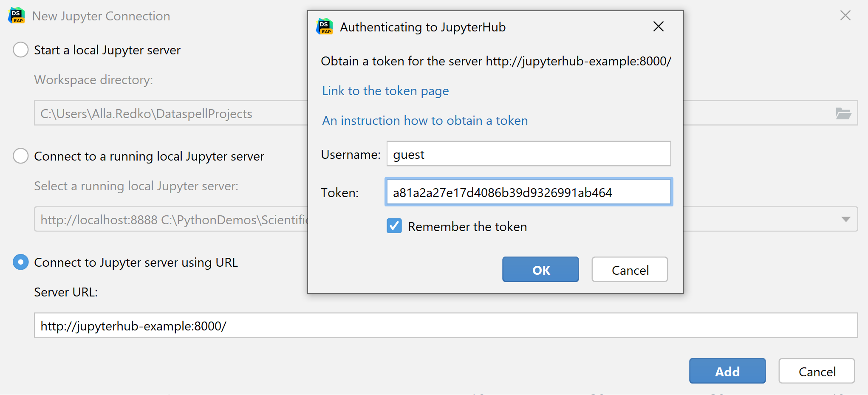Click the DataSpell EAP icon in the title bar

tap(16, 15)
